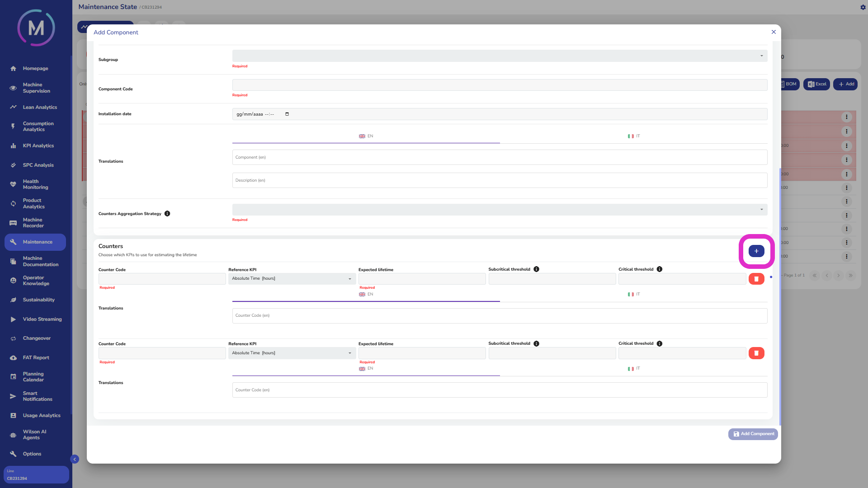Close the Add Component dialog
Image resolution: width=868 pixels, height=488 pixels.
tap(774, 32)
